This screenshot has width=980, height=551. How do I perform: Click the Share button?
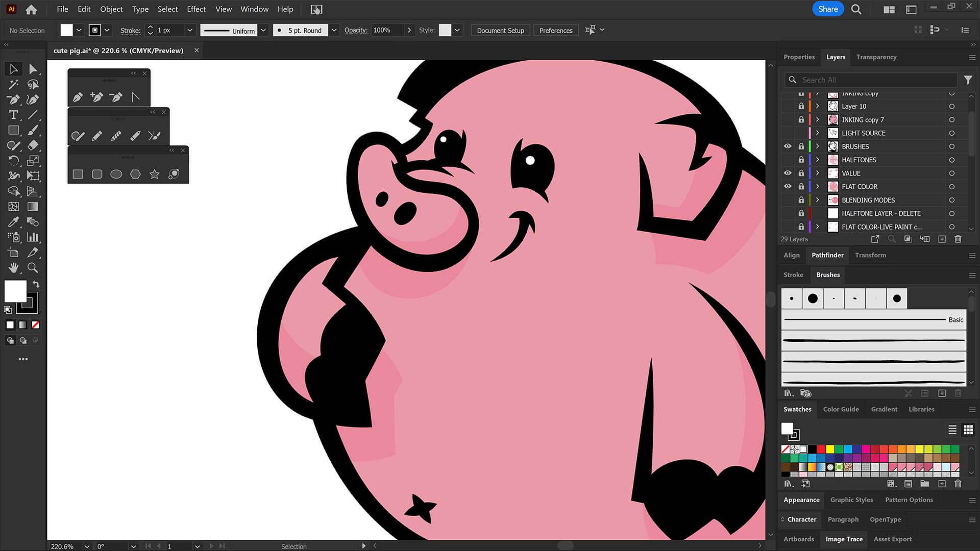click(x=828, y=9)
